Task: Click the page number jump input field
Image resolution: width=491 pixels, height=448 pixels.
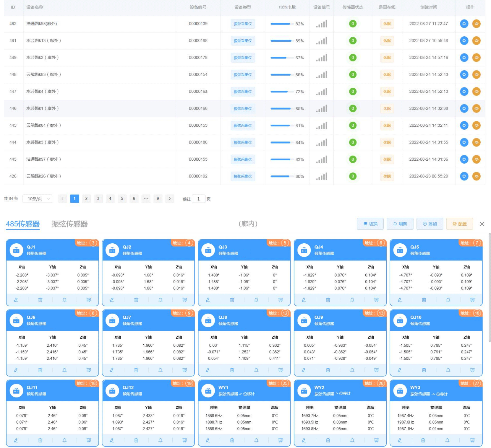Action: [198, 199]
